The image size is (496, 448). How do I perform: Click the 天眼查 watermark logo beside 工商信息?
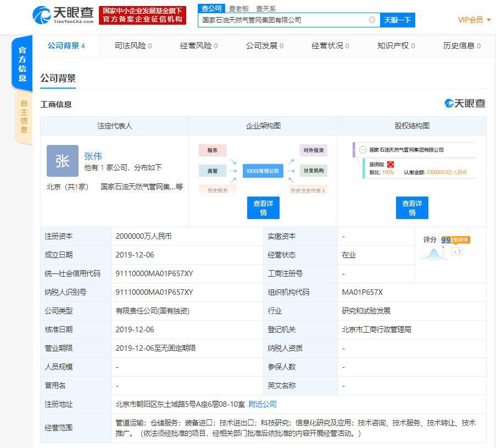(464, 103)
